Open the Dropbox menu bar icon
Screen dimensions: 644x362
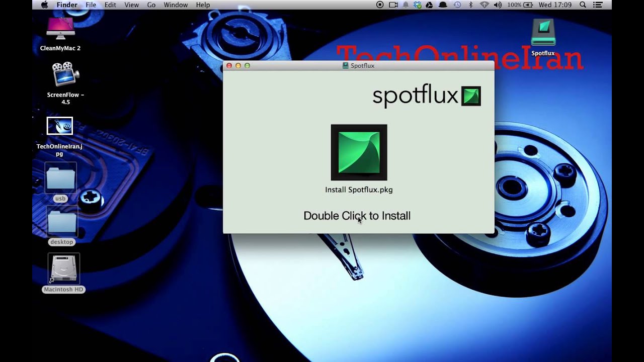418,5
